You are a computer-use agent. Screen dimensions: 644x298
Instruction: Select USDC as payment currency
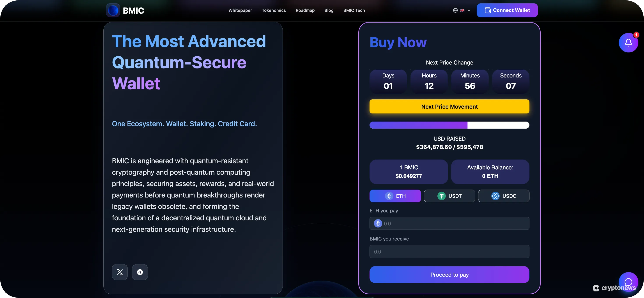(x=504, y=196)
